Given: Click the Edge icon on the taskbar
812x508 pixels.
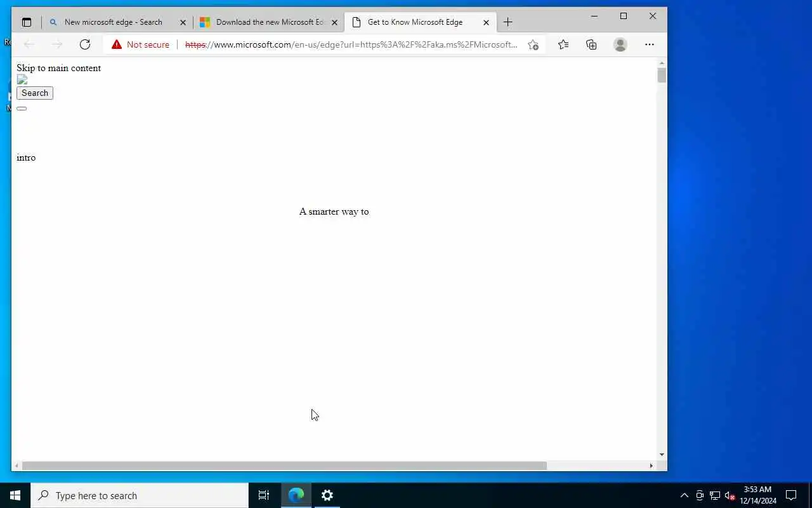Looking at the screenshot, I should pos(296,495).
